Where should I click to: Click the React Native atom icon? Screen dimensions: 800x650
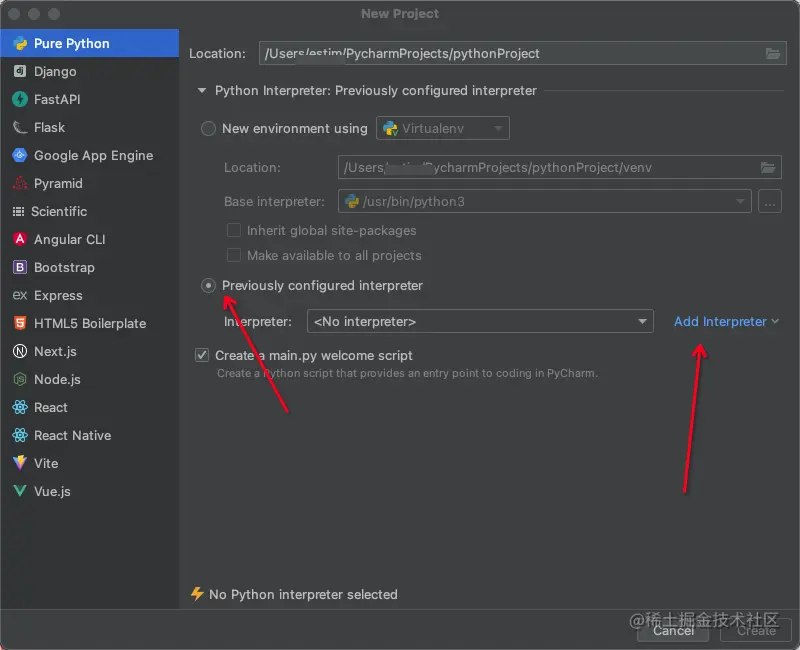pos(20,435)
